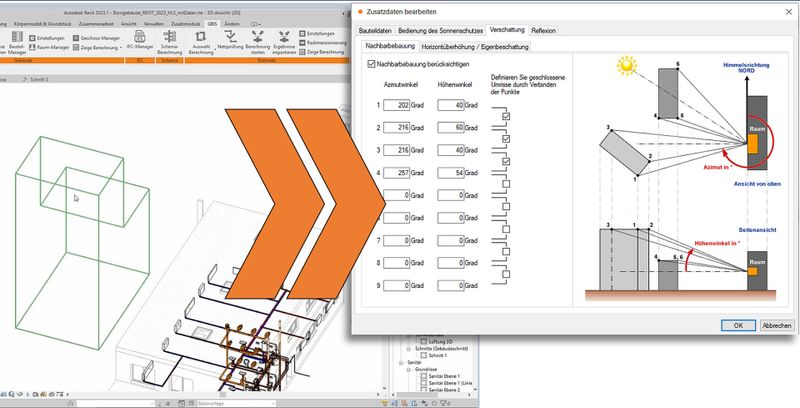Viewport: 800px width, 408px height.
Task: Click the Auswahl Berechnung icon
Action: (201, 40)
